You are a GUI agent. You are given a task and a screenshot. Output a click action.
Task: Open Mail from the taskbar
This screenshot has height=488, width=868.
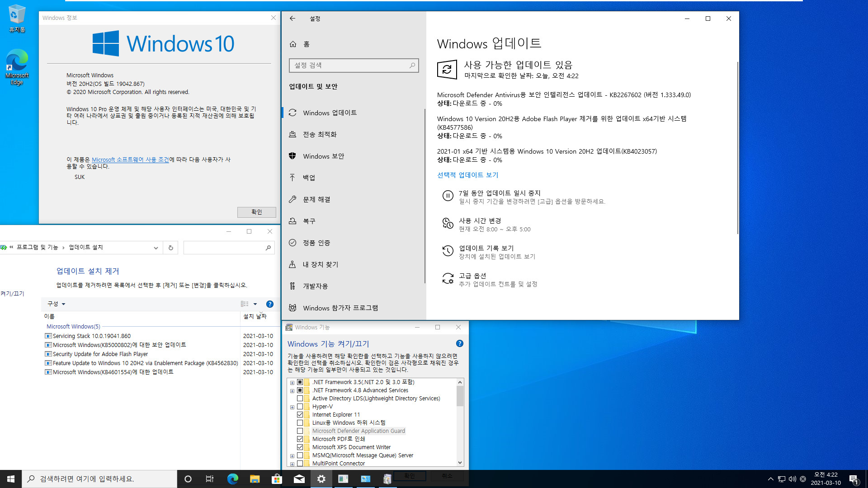(x=299, y=479)
